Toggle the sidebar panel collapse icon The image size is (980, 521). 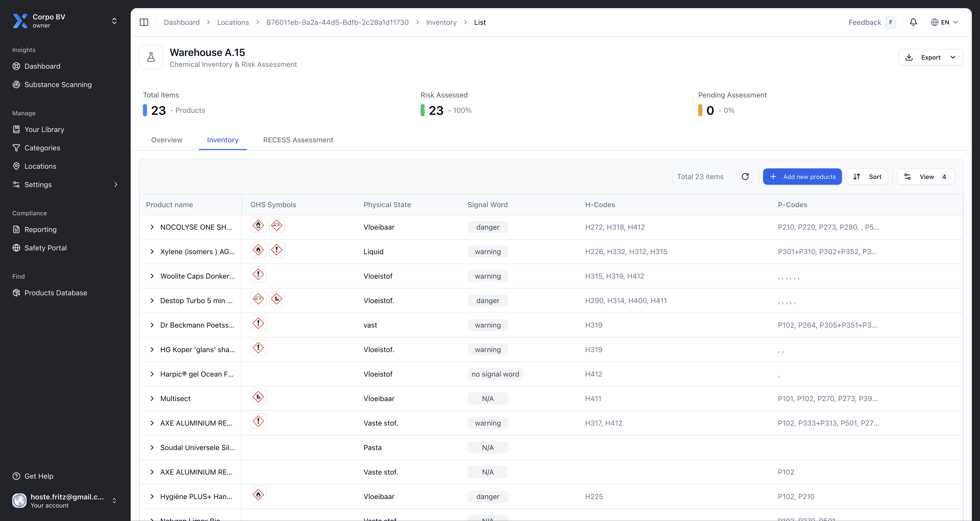(144, 22)
